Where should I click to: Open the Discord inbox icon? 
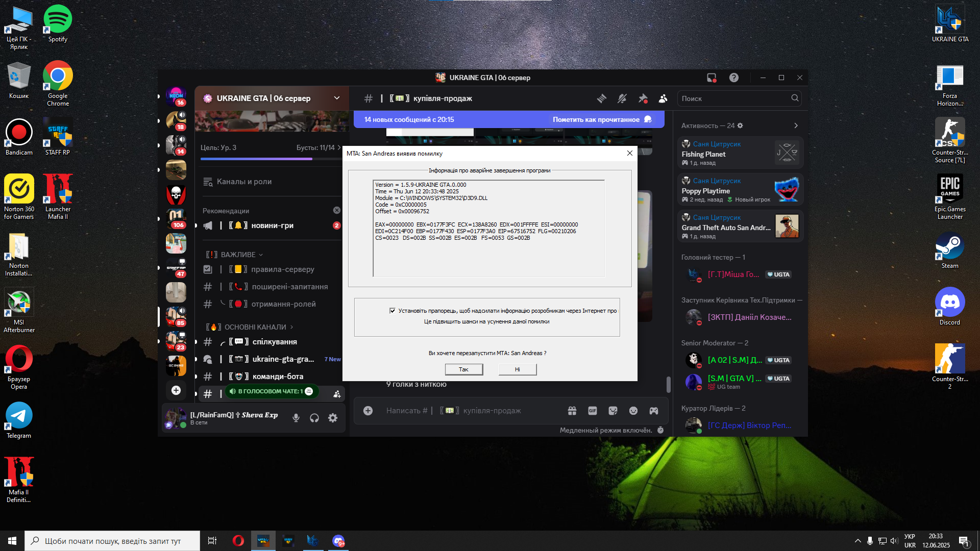(x=712, y=78)
